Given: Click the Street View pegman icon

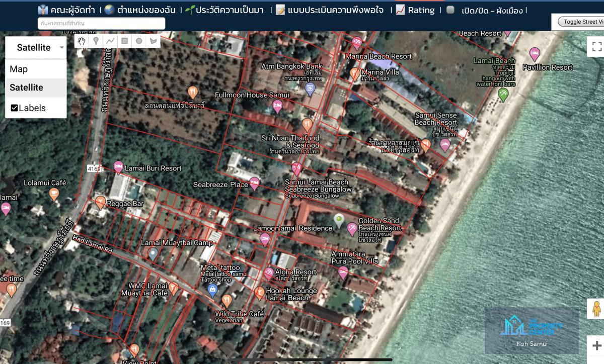Looking at the screenshot, I should tap(597, 308).
